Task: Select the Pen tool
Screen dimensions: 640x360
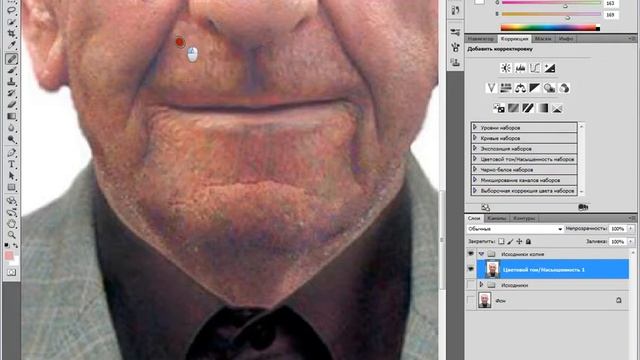Action: tap(11, 153)
